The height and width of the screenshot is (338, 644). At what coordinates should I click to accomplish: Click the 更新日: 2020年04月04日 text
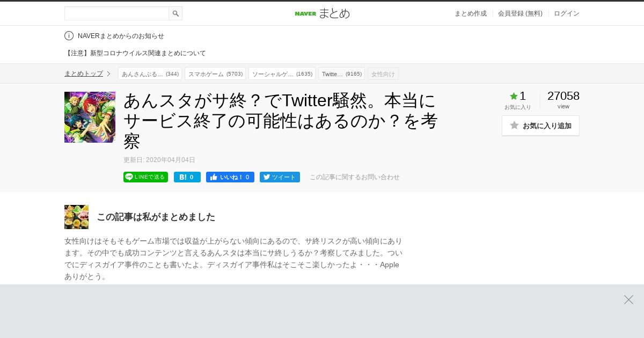pyautogui.click(x=159, y=160)
